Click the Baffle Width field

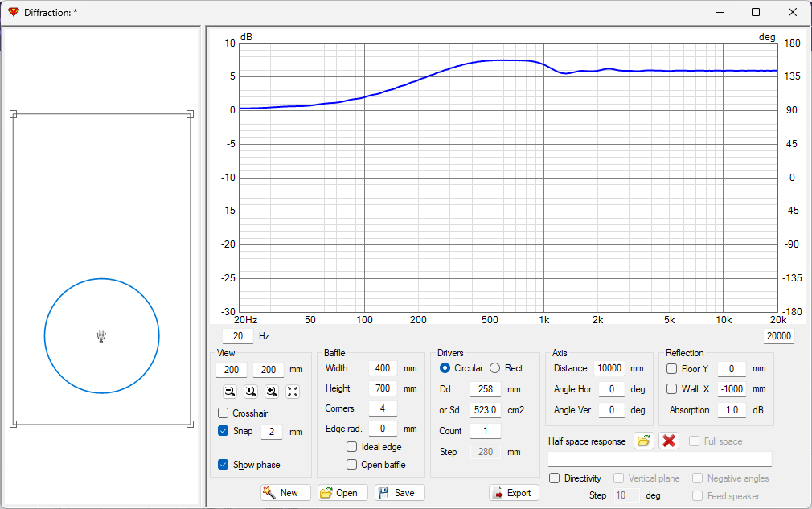pyautogui.click(x=383, y=368)
